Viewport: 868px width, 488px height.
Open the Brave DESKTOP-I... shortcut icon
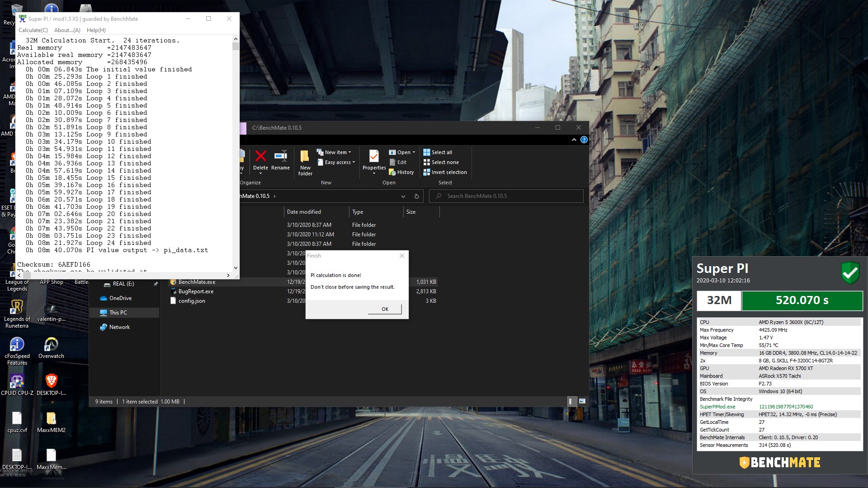coord(51,385)
